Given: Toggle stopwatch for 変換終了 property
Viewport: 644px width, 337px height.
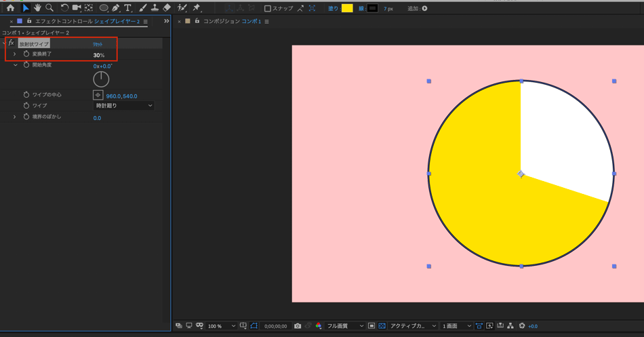Looking at the screenshot, I should (26, 54).
